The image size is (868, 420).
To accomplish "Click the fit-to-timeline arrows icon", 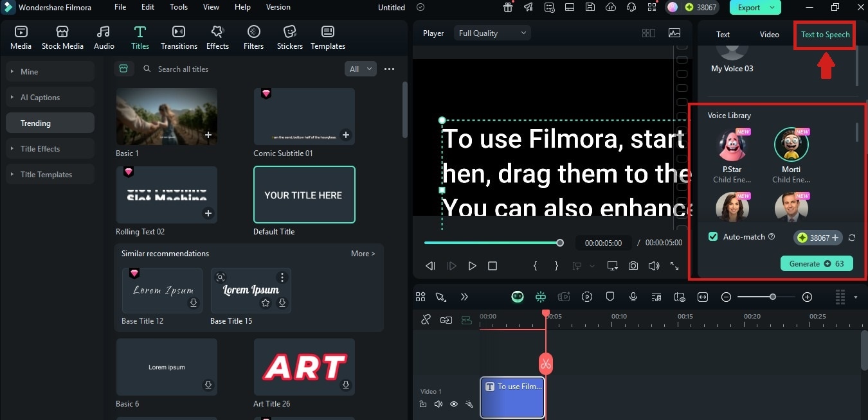I will pos(703,297).
